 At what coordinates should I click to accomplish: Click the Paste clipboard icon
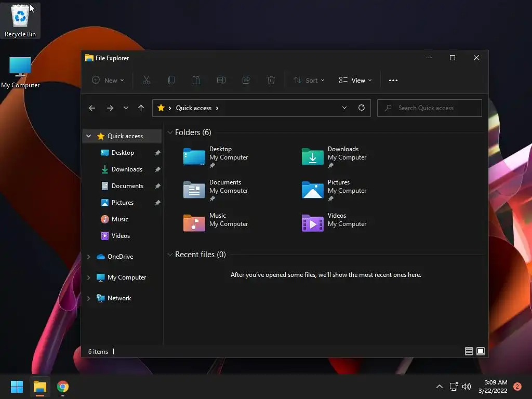coord(196,80)
